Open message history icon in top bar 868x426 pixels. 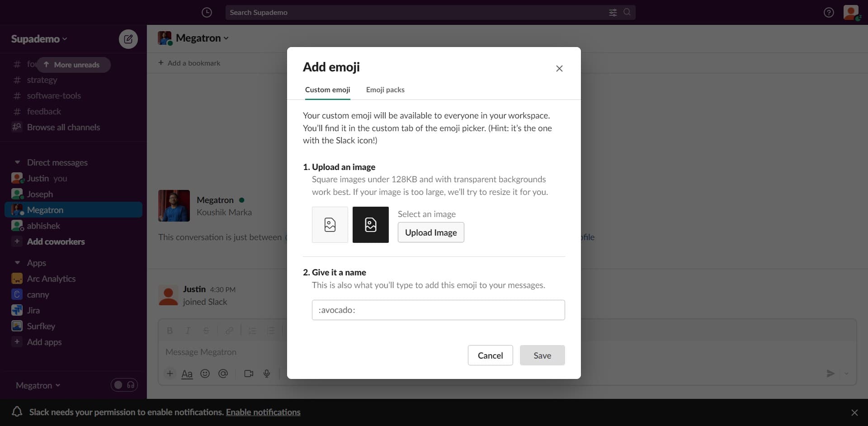(x=207, y=12)
